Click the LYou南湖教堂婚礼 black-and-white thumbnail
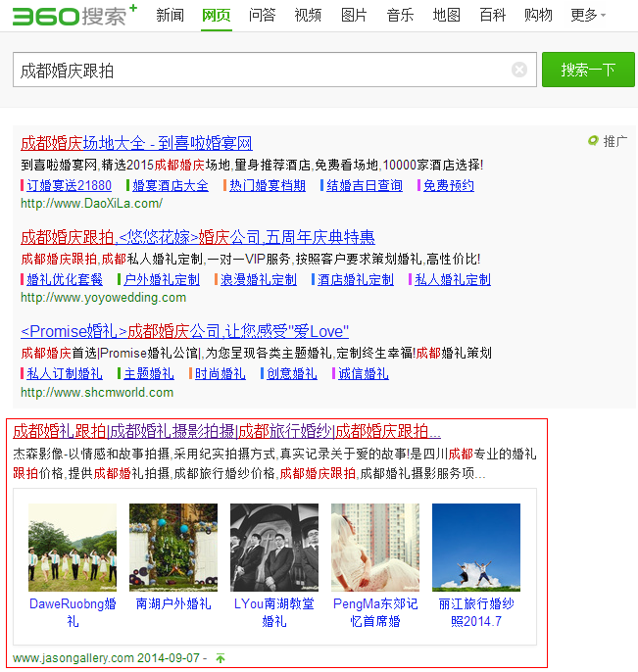The height and width of the screenshot is (672, 638). pyautogui.click(x=274, y=547)
